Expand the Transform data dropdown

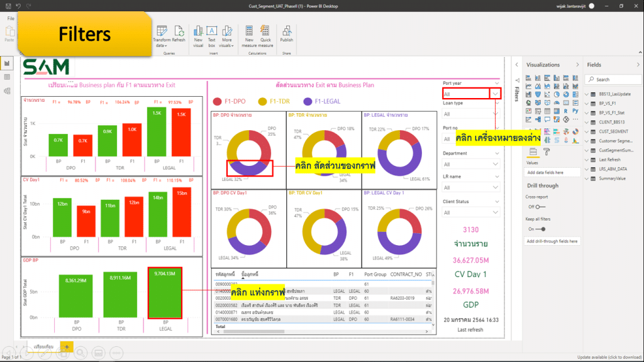[162, 45]
